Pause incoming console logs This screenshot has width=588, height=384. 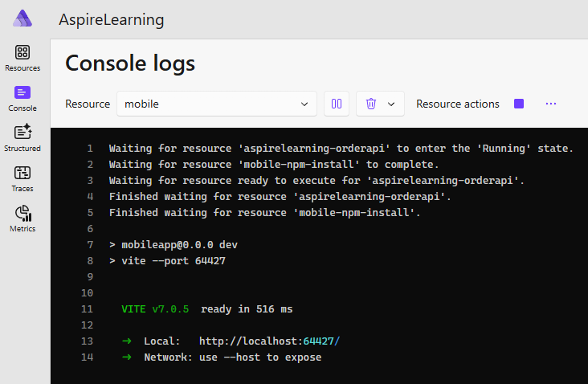[x=337, y=104]
